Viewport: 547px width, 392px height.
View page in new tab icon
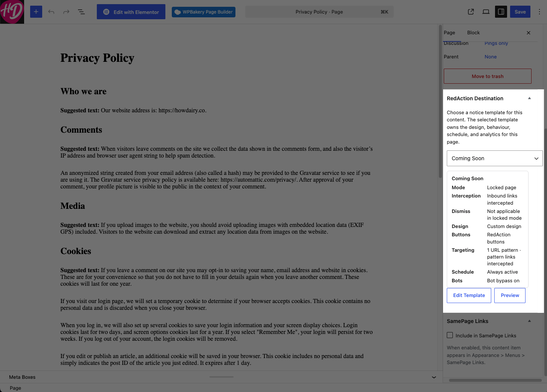tap(471, 12)
